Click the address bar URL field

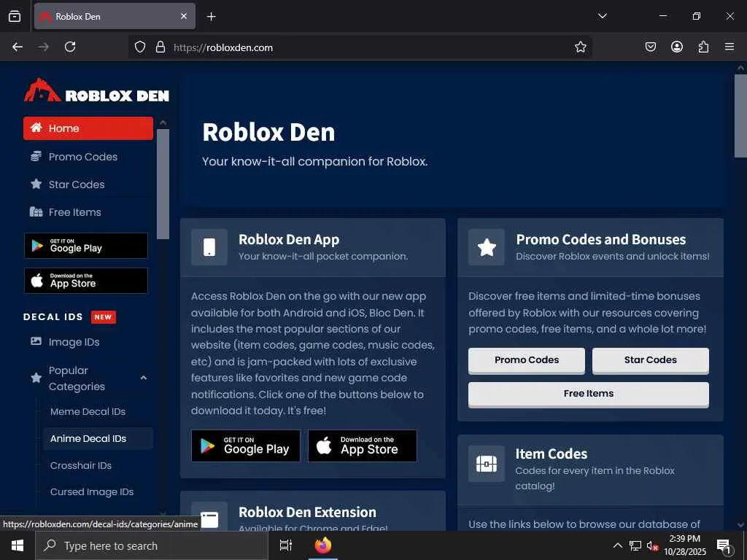pyautogui.click(x=360, y=47)
